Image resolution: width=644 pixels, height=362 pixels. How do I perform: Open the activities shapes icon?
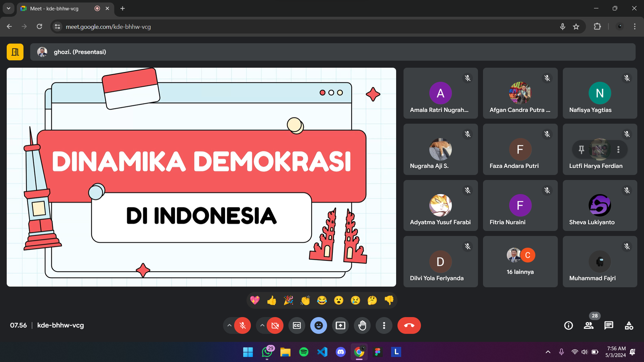point(629,325)
